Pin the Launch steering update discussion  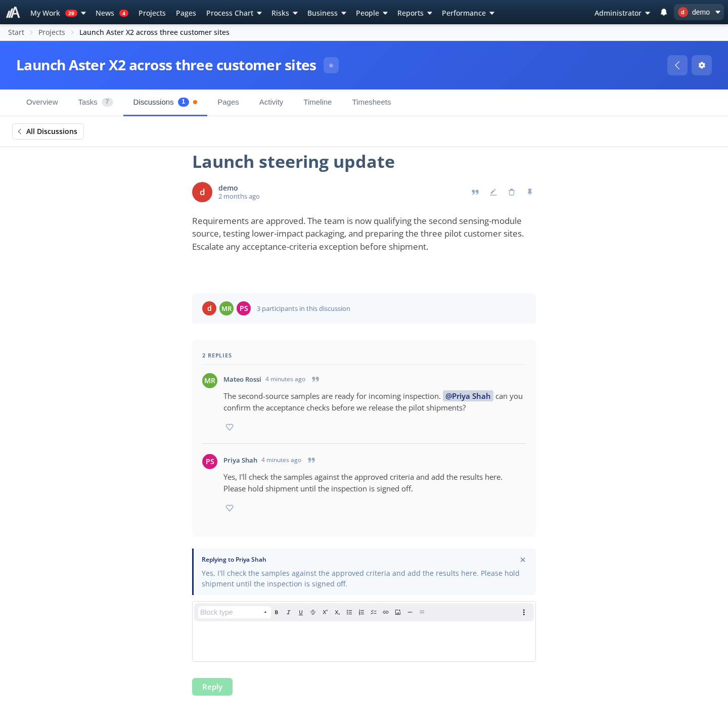[x=530, y=192]
